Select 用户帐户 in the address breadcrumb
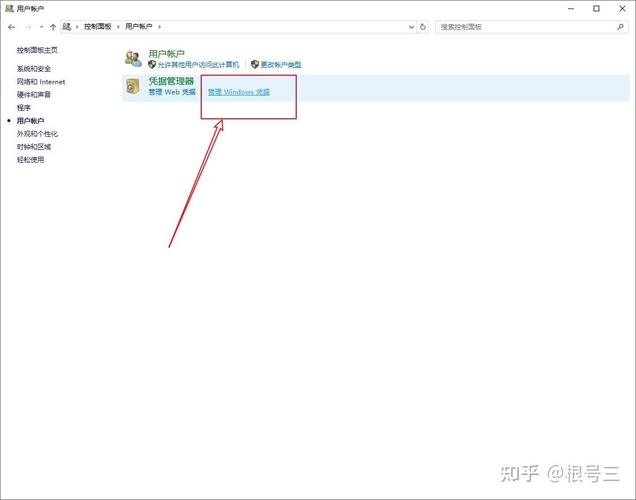The image size is (636, 500). [138, 27]
